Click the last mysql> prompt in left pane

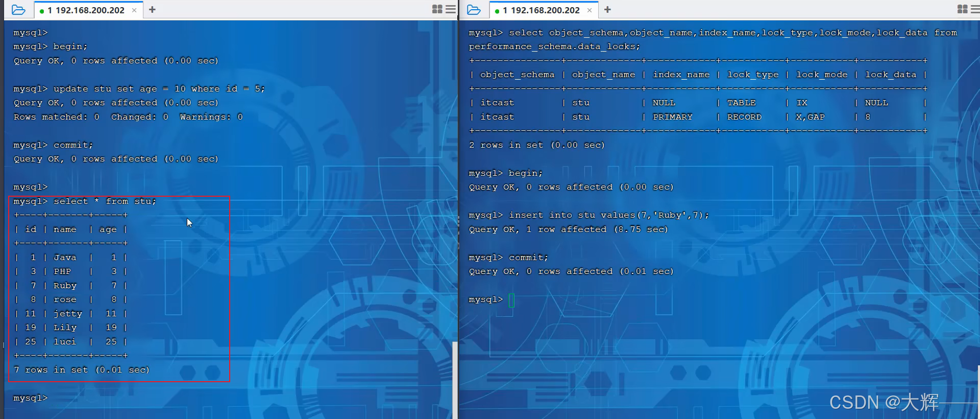(31, 398)
